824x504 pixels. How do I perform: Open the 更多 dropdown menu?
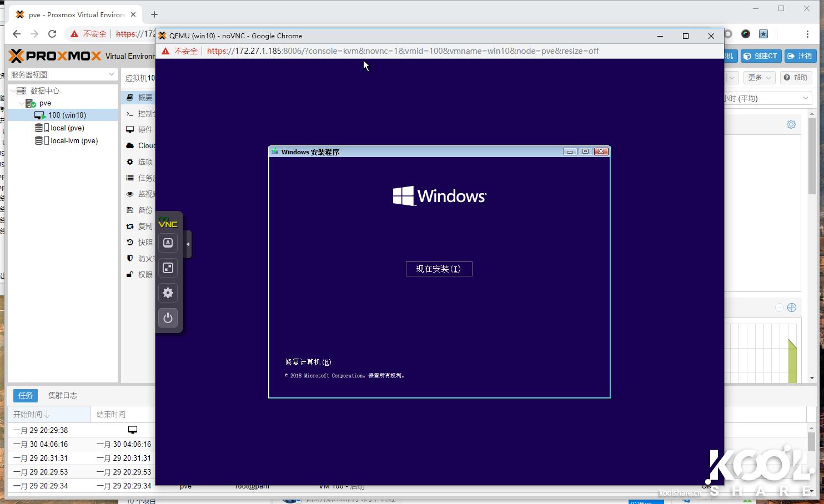pos(760,78)
